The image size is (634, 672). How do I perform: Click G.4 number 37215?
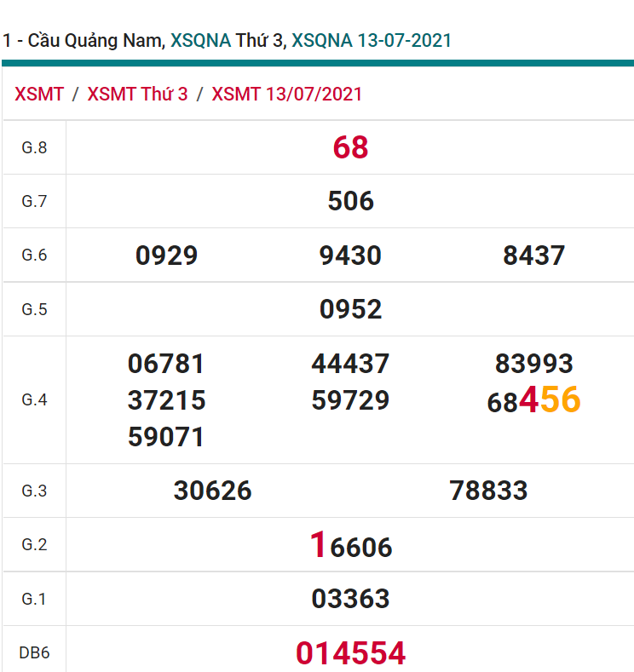click(167, 400)
